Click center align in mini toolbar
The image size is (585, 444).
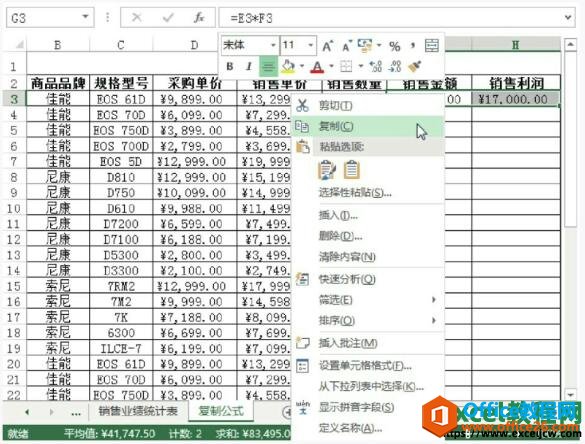point(268,66)
